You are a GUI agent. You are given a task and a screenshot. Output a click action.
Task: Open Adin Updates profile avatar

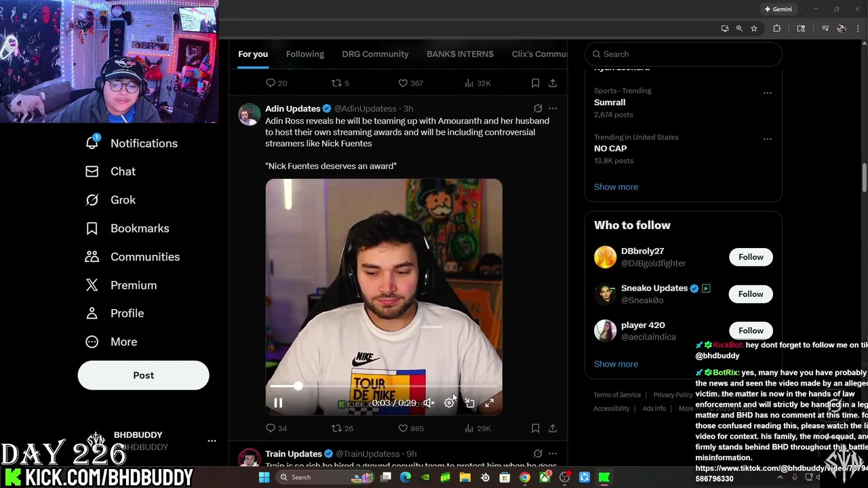coord(249,115)
